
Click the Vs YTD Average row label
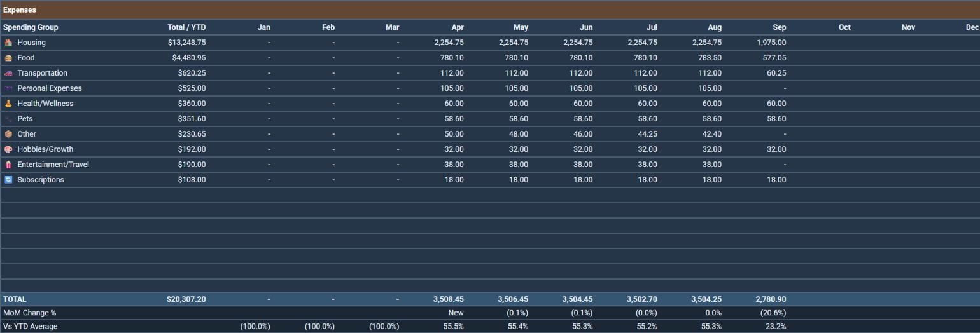(31, 327)
